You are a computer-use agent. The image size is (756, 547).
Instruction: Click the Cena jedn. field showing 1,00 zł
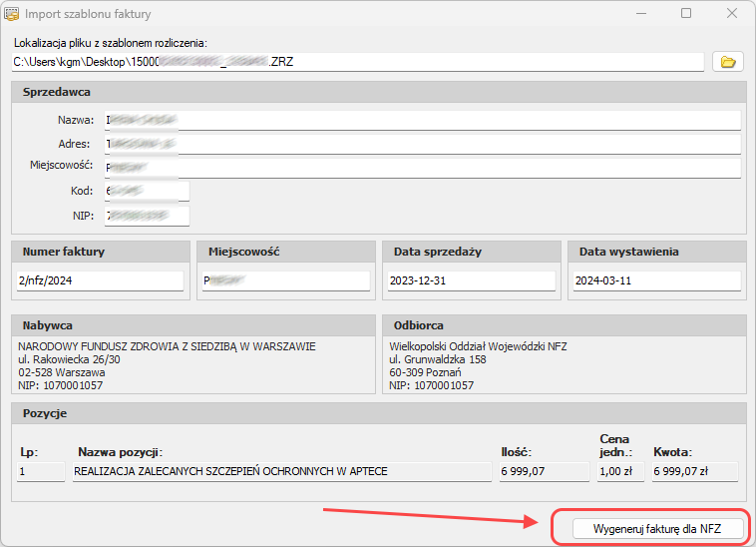(620, 471)
